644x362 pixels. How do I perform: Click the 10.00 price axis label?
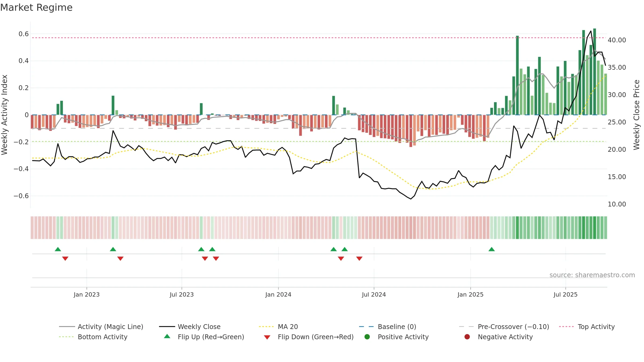617,204
